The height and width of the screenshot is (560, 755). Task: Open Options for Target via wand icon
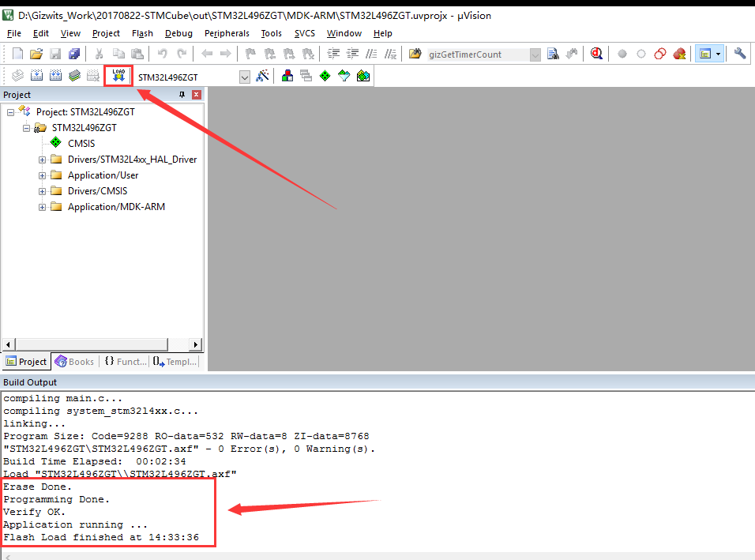262,75
